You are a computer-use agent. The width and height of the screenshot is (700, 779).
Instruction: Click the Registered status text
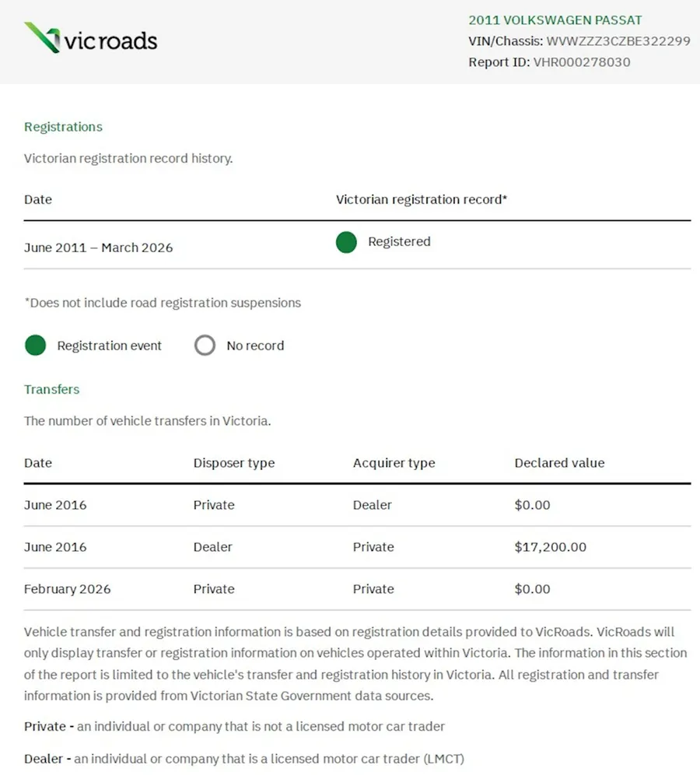399,242
